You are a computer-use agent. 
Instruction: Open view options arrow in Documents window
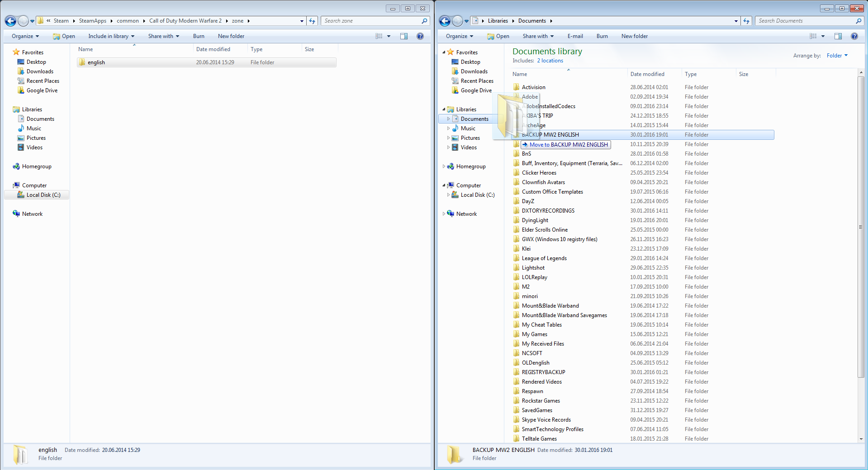(x=823, y=36)
